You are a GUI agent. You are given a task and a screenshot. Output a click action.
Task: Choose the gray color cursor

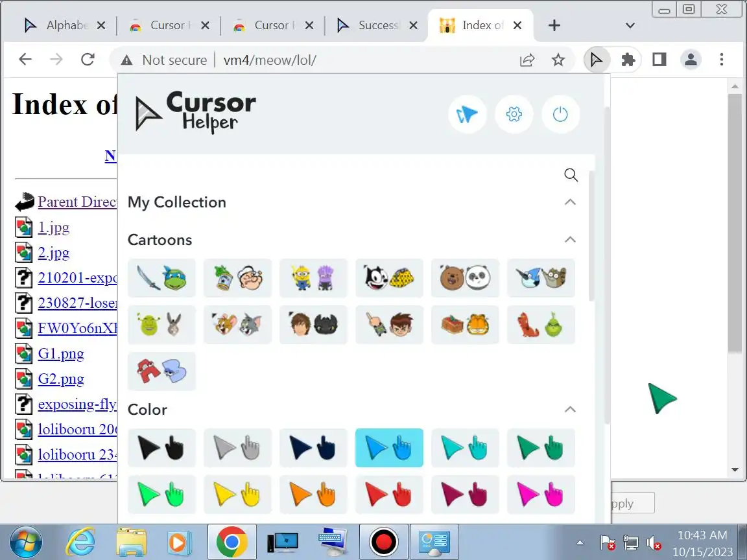[237, 448]
